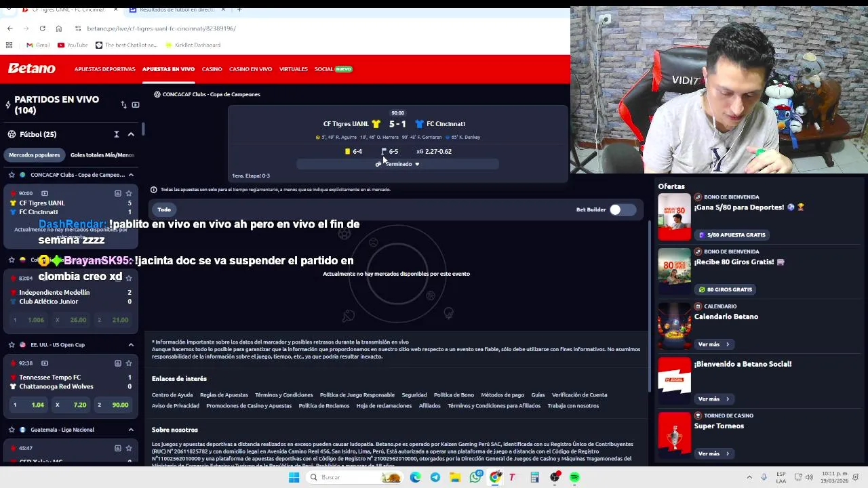The width and height of the screenshot is (868, 488).
Task: Open Social Nuevo menu item
Action: 333,69
